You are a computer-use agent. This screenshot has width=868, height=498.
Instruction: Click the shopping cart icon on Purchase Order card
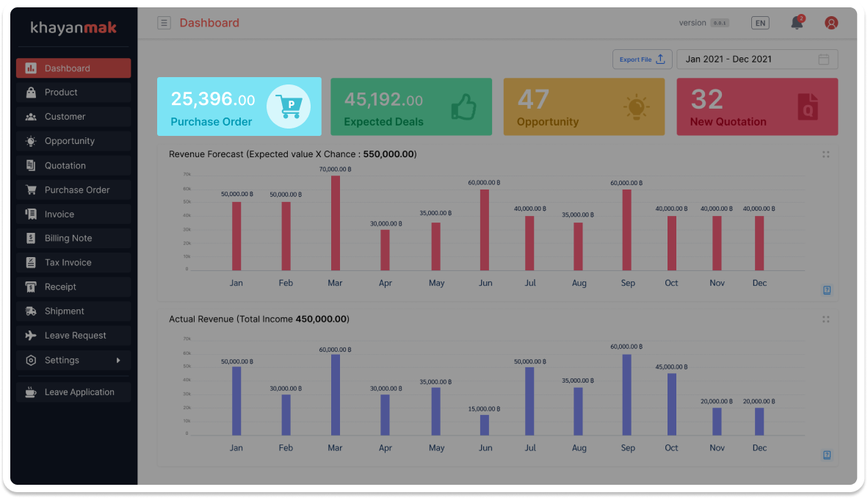288,107
